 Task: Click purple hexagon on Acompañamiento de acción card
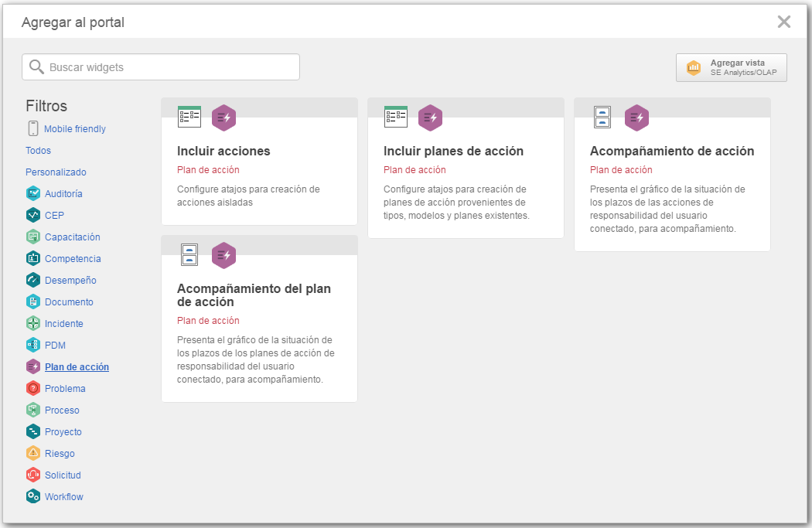(637, 118)
